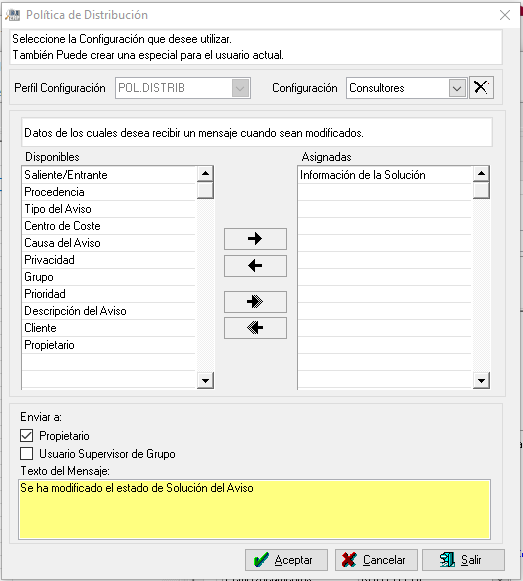Assign all items with double right arrow
The image size is (523, 581).
tap(255, 302)
